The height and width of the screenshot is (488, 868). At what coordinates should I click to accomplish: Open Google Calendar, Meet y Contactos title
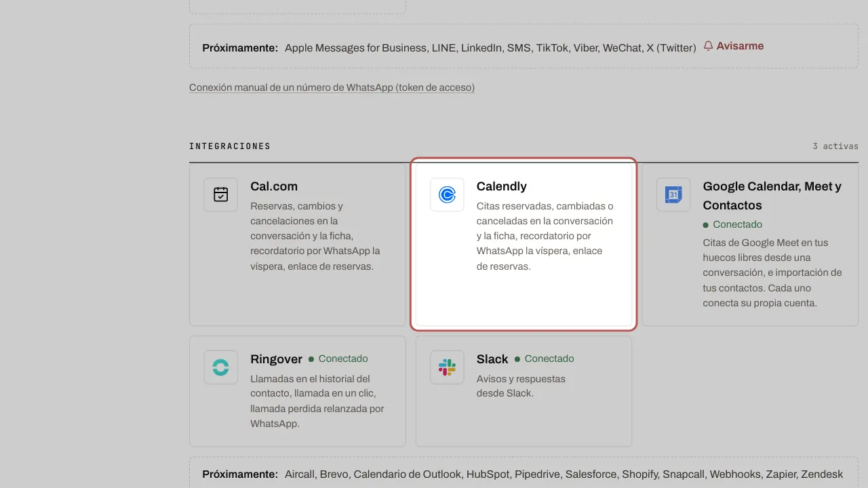[772, 196]
